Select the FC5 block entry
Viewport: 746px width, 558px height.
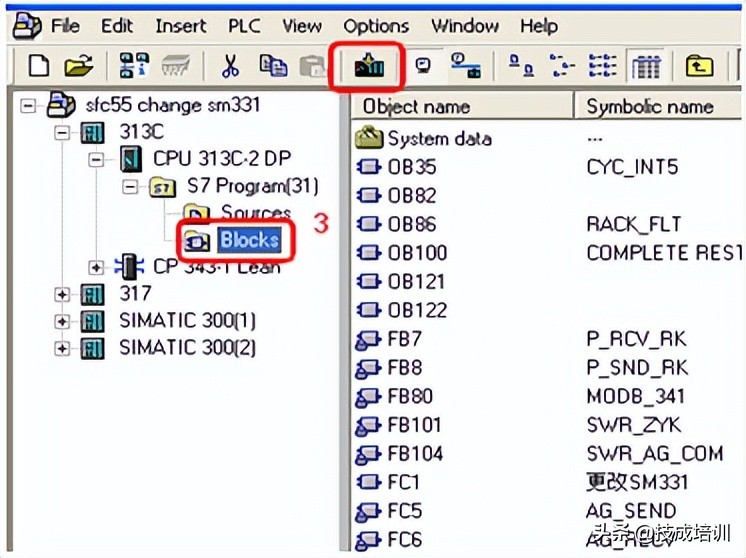404,511
